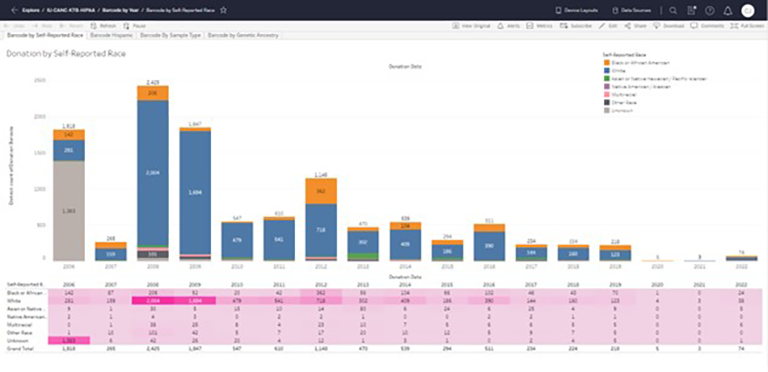768x372 pixels.
Task: Open Data Sources
Action: [x=632, y=10]
